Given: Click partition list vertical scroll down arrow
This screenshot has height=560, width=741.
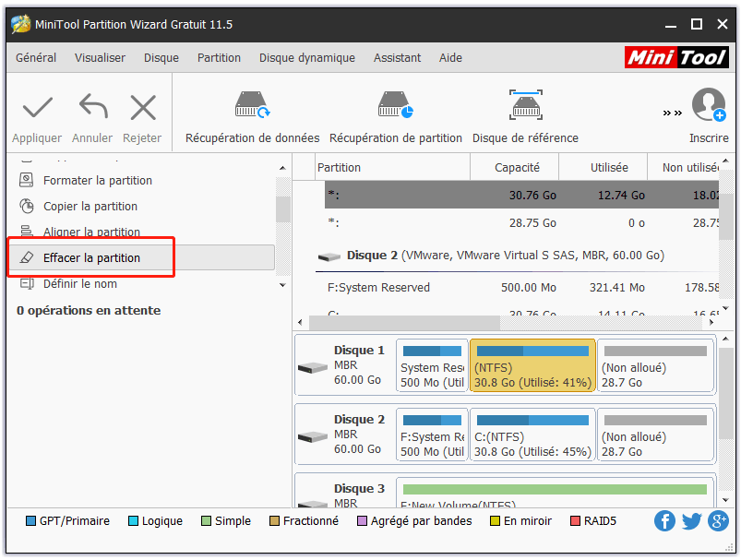Looking at the screenshot, I should tap(726, 308).
